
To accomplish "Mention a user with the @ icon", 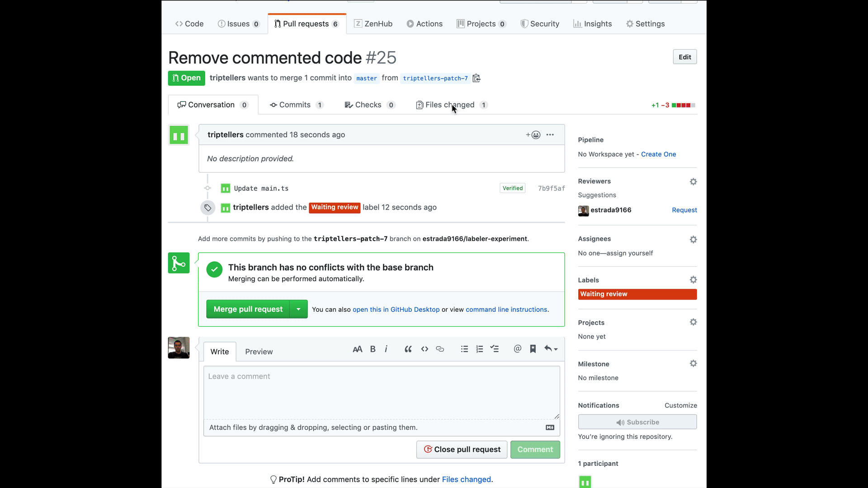I will click(518, 349).
